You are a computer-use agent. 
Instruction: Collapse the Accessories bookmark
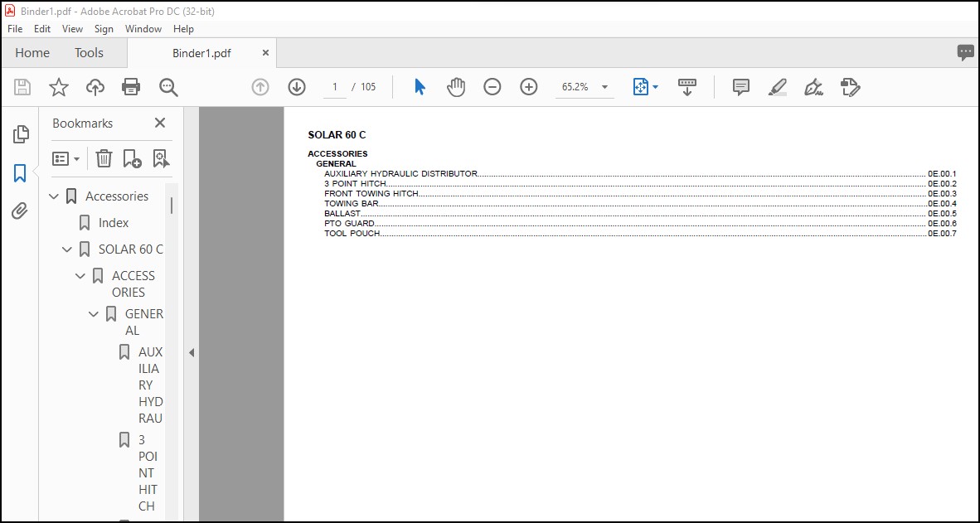pos(54,196)
